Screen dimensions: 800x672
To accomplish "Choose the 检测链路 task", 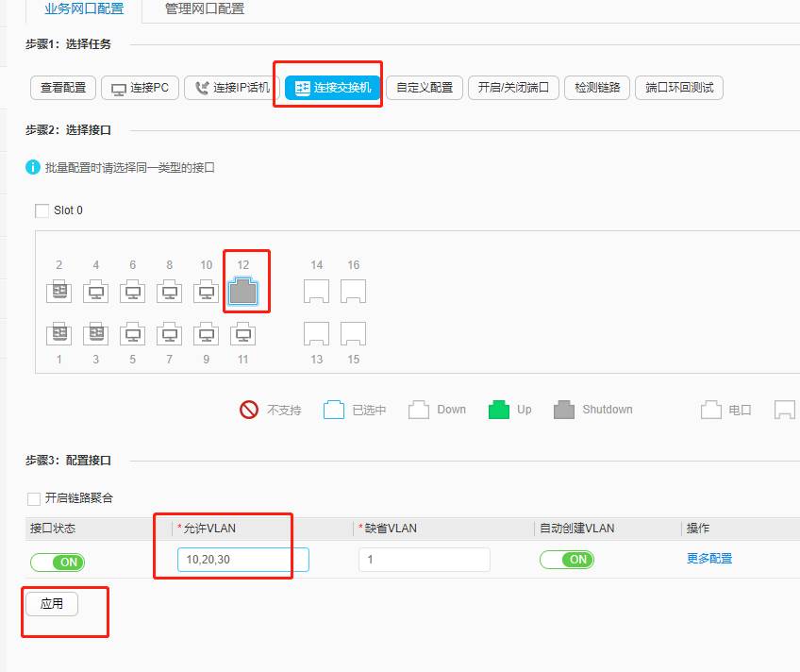I will click(597, 88).
